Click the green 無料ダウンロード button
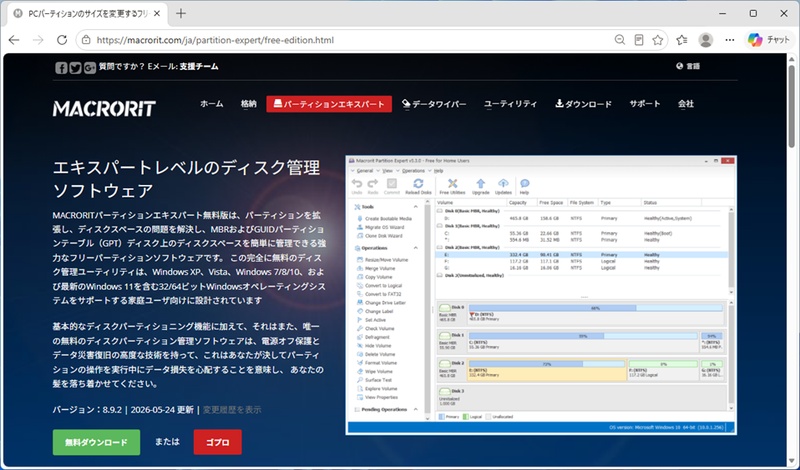 96,442
